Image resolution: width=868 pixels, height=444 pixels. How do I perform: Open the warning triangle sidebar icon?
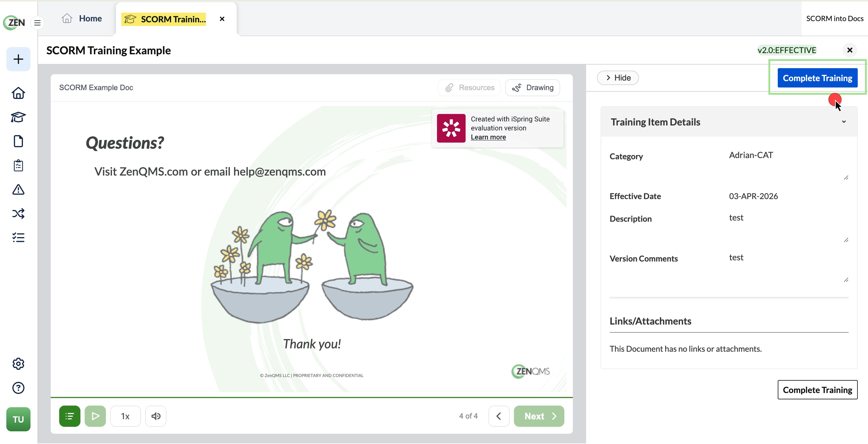click(x=18, y=190)
